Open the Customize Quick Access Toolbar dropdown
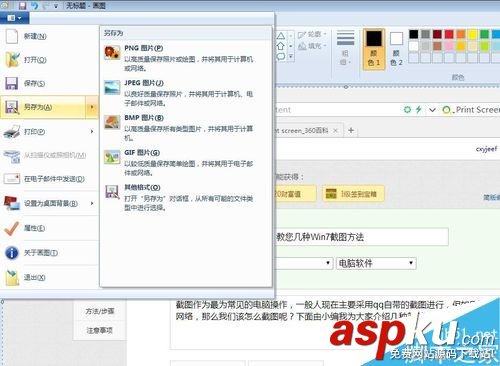 click(x=56, y=6)
